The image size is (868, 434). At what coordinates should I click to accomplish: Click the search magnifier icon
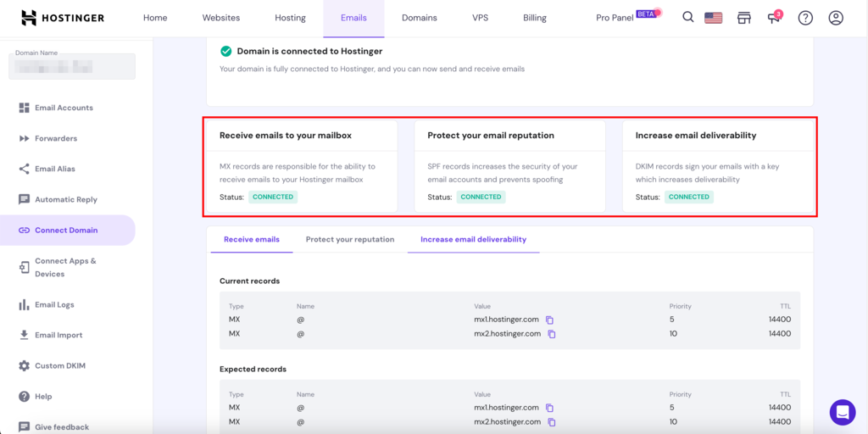point(688,18)
